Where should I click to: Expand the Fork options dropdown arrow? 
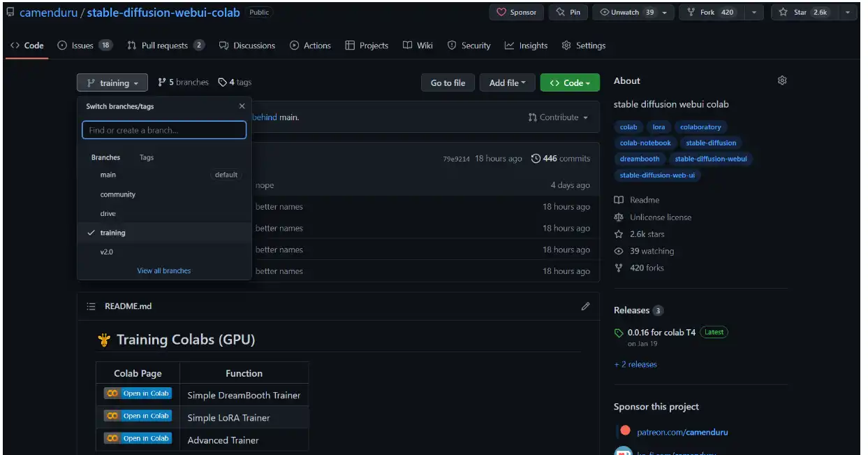coord(754,12)
